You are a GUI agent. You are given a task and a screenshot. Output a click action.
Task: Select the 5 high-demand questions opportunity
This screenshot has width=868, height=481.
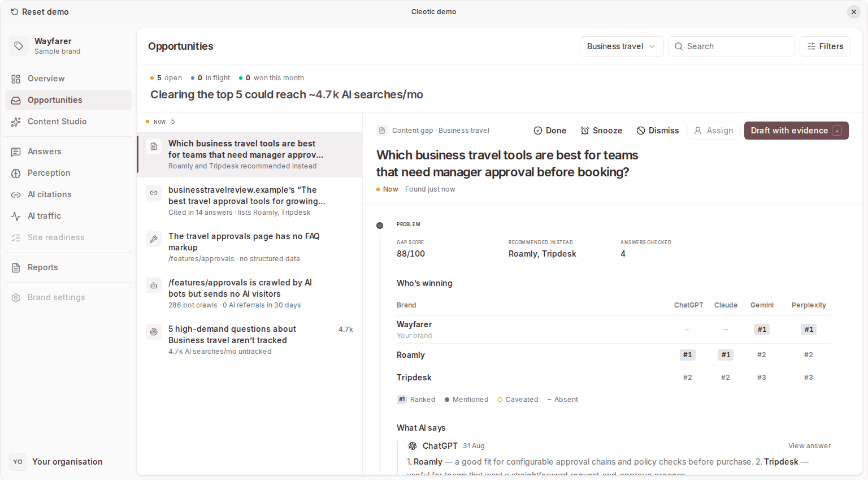coord(250,340)
